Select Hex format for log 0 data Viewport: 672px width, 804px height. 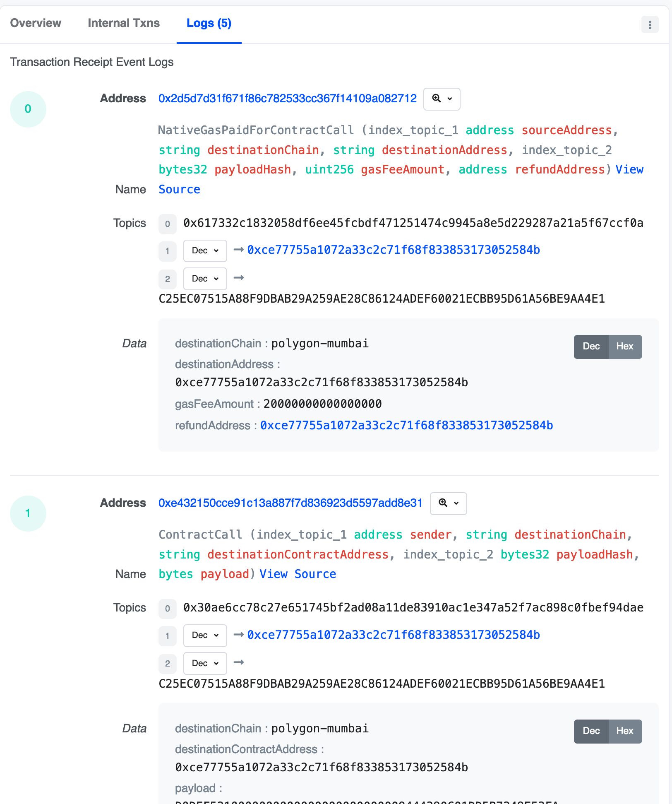tap(625, 347)
